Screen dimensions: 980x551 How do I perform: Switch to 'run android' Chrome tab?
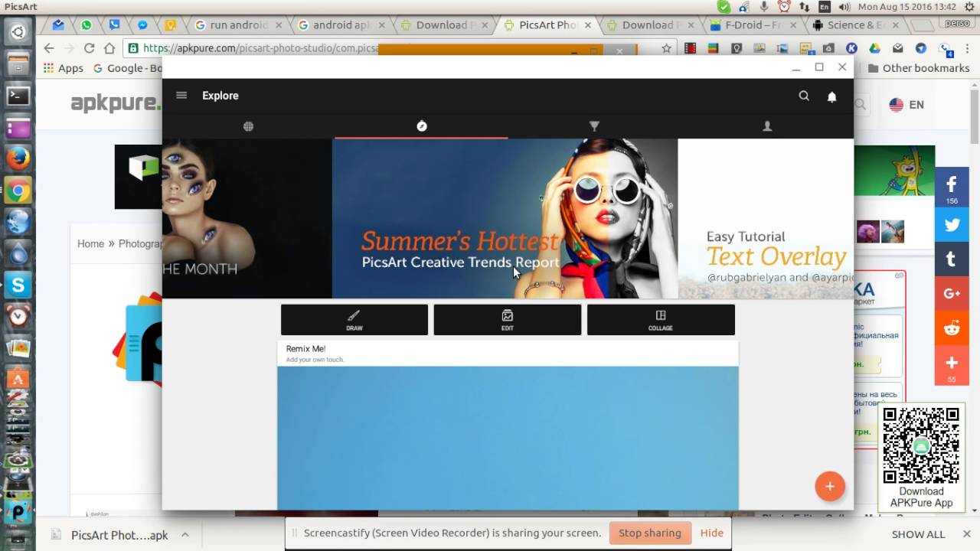pos(238,25)
